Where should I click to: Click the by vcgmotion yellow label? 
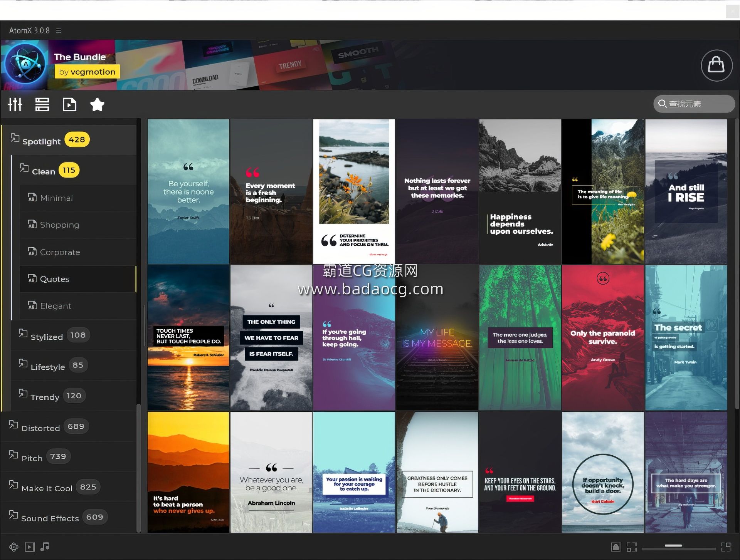pyautogui.click(x=87, y=72)
